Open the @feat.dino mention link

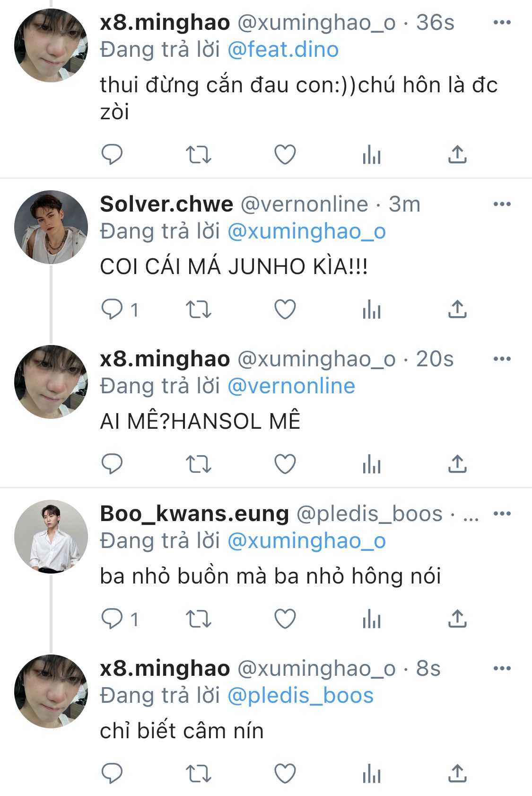click(283, 50)
